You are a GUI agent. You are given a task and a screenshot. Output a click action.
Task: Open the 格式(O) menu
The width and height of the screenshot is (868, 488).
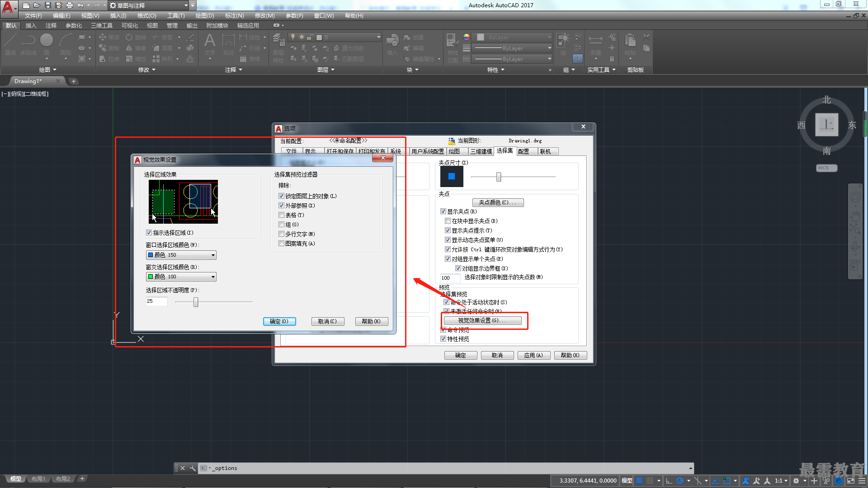point(146,16)
